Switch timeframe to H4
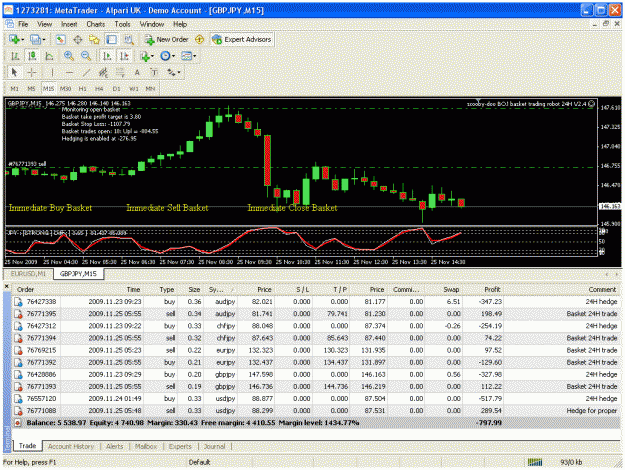 (x=99, y=88)
